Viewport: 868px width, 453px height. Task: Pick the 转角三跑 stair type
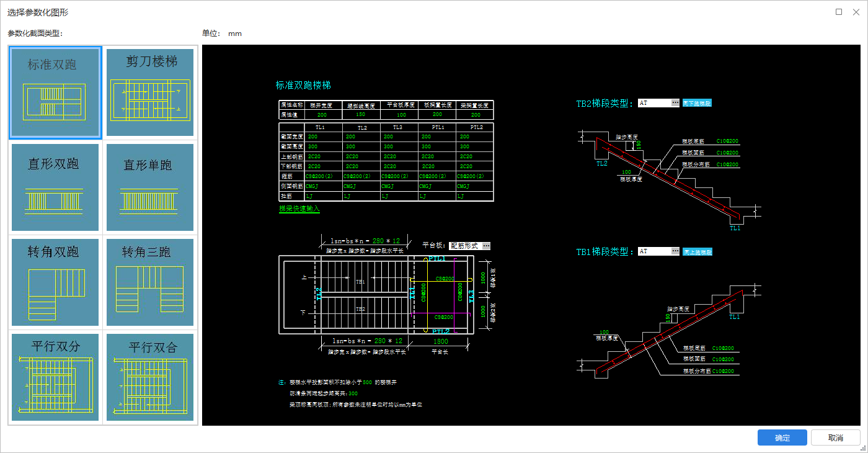click(150, 282)
